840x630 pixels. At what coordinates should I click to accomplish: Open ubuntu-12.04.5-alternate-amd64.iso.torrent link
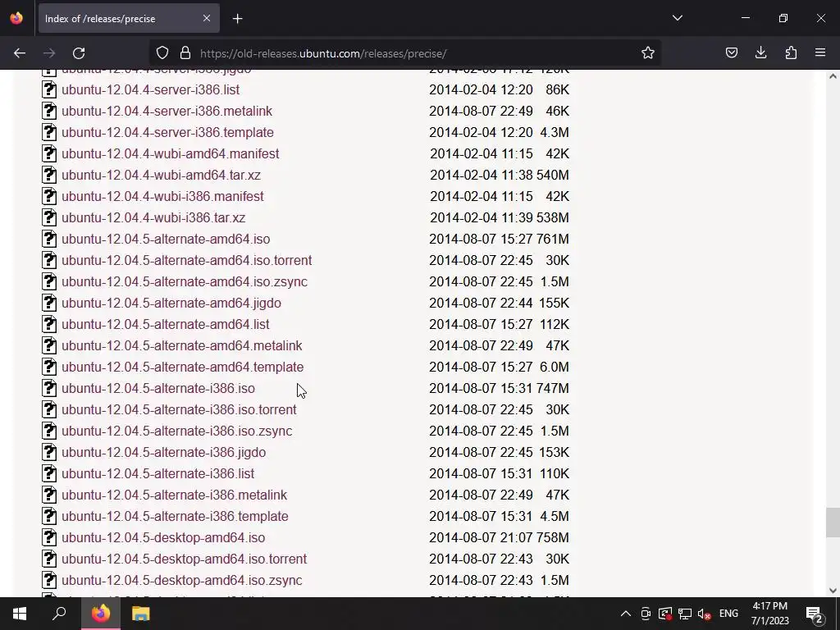pyautogui.click(x=186, y=260)
